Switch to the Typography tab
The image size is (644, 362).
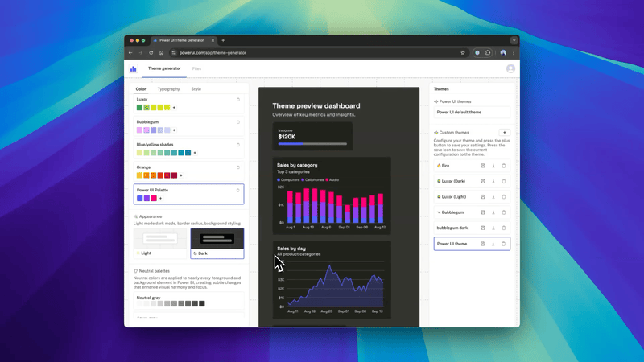[x=168, y=89]
